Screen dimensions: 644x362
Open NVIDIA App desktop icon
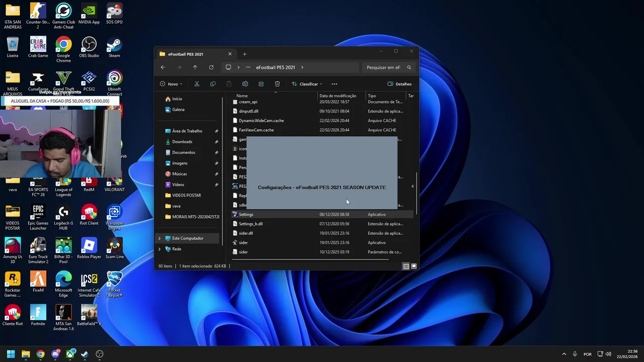89,14
